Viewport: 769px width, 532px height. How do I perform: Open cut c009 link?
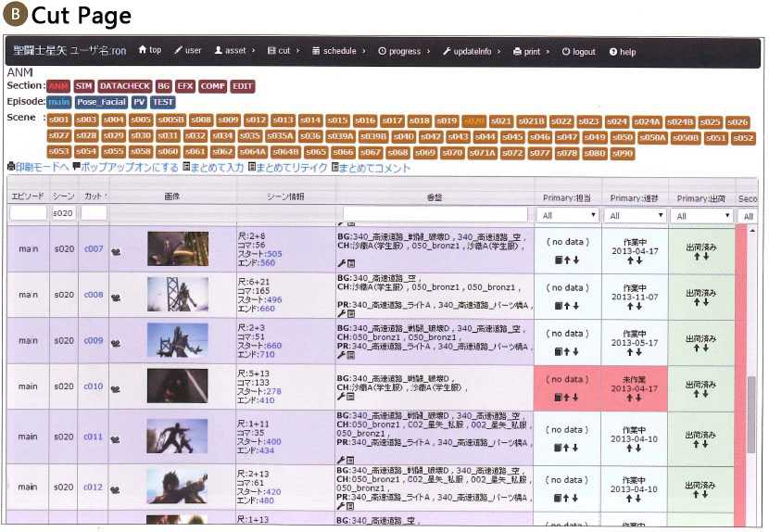pyautogui.click(x=94, y=340)
